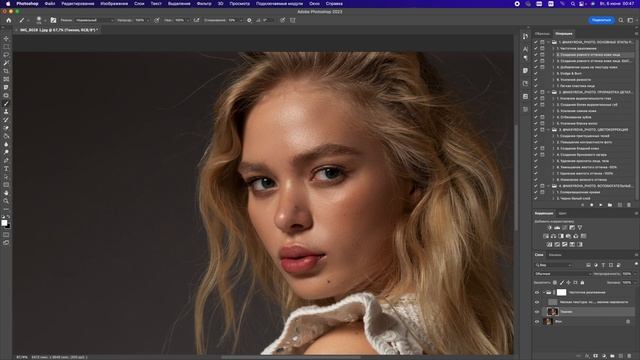Switch to the Каналы tab
This screenshot has width=640, height=360.
555,255
